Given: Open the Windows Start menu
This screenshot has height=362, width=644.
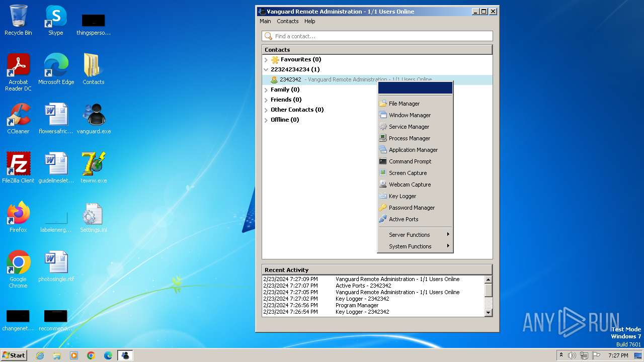Looking at the screenshot, I should tap(14, 355).
